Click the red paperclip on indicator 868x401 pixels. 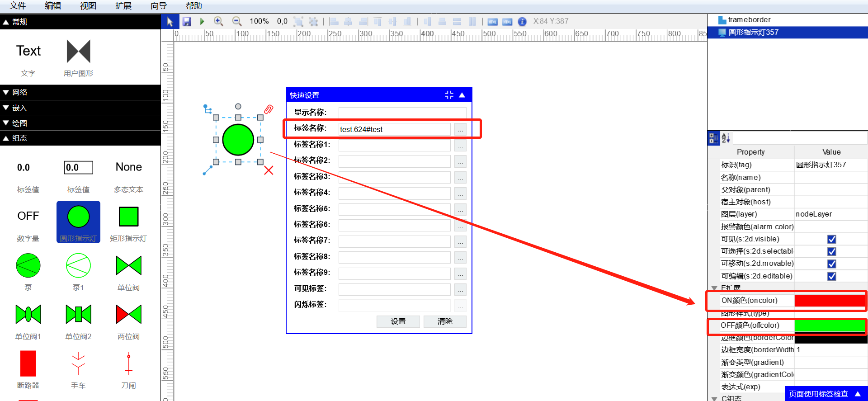click(x=269, y=109)
